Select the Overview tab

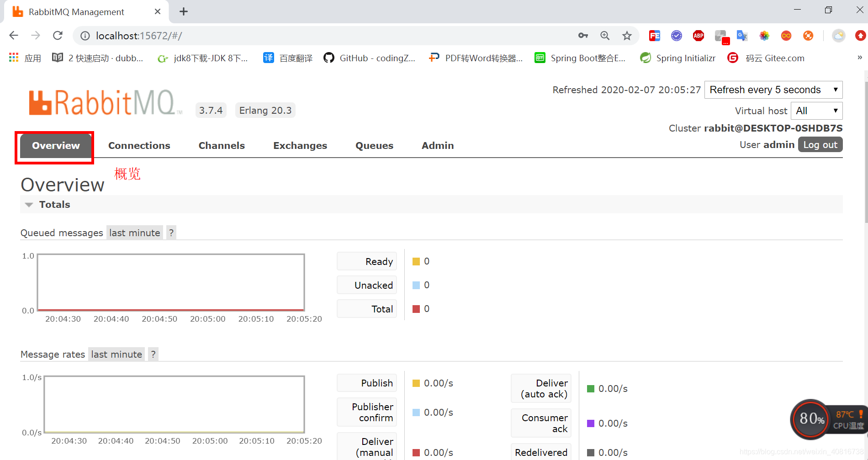coord(56,146)
